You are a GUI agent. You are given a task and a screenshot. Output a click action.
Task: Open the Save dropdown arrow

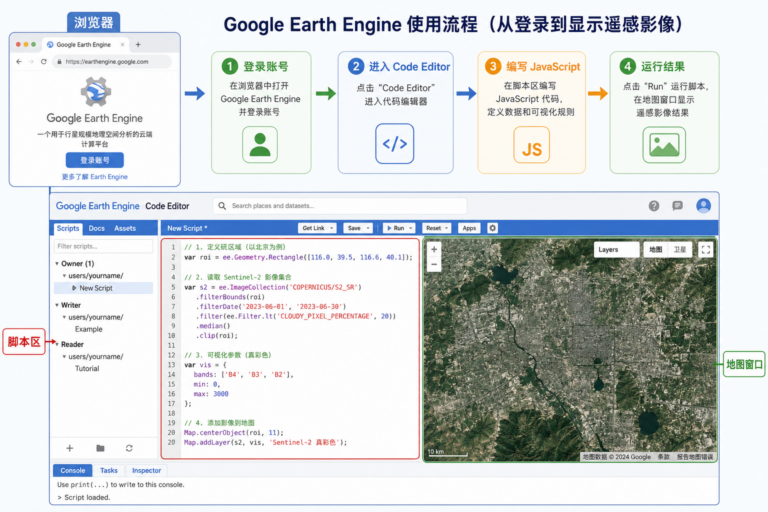368,228
